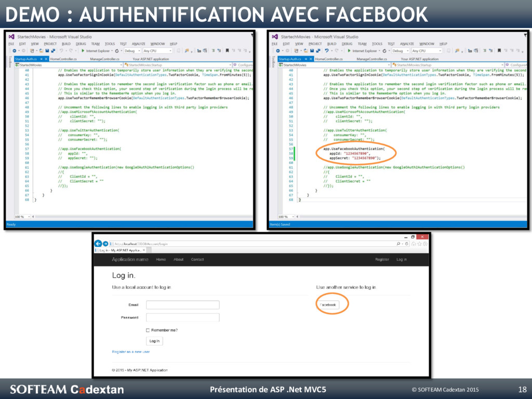
Task: Open WINDOW menu in left Visual Studio
Action: (x=157, y=44)
